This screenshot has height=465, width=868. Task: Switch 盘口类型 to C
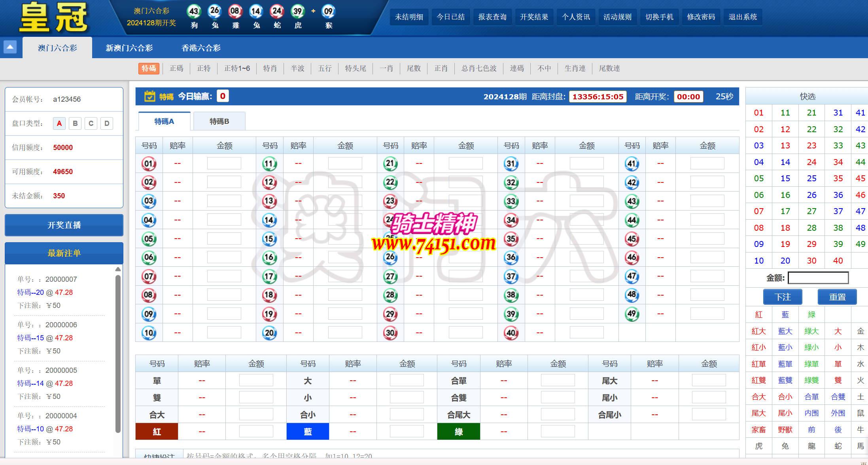pos(91,123)
